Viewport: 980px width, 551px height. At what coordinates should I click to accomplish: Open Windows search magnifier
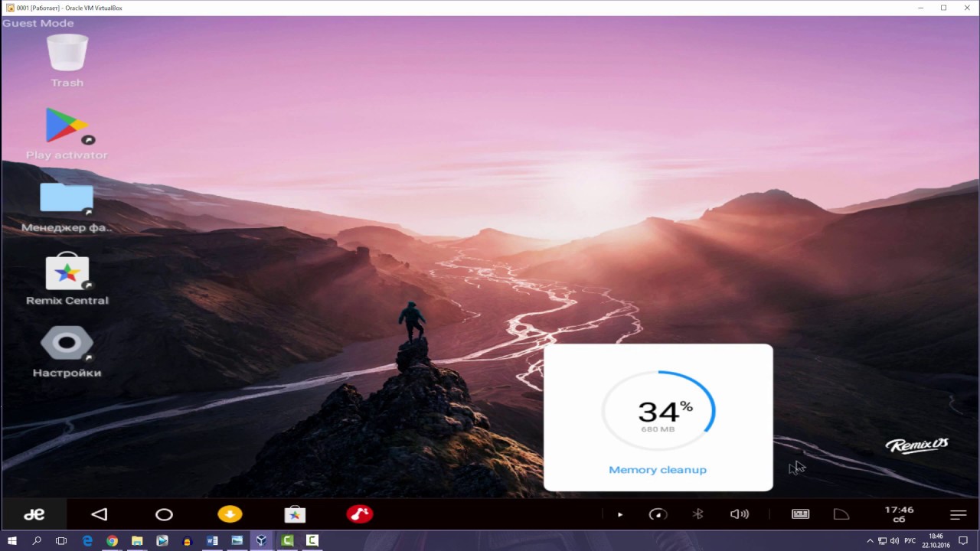point(37,541)
